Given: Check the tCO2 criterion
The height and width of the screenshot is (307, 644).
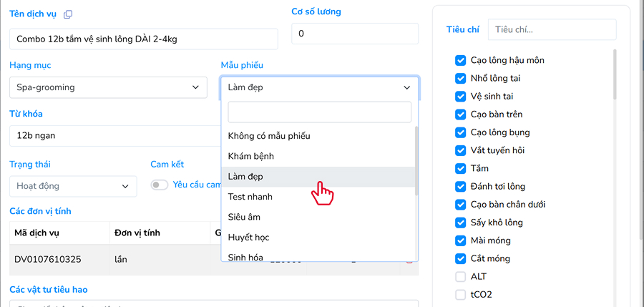Looking at the screenshot, I should 460,295.
